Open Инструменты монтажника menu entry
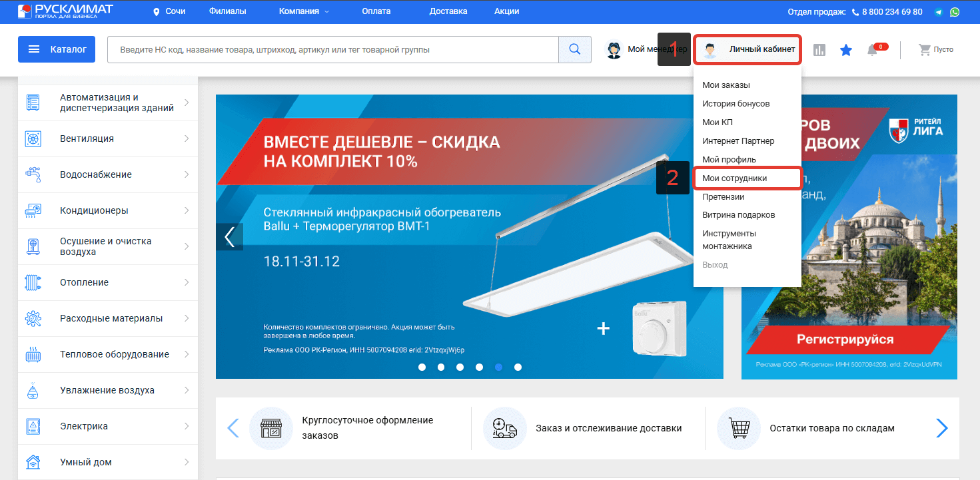The image size is (980, 480). click(x=729, y=240)
